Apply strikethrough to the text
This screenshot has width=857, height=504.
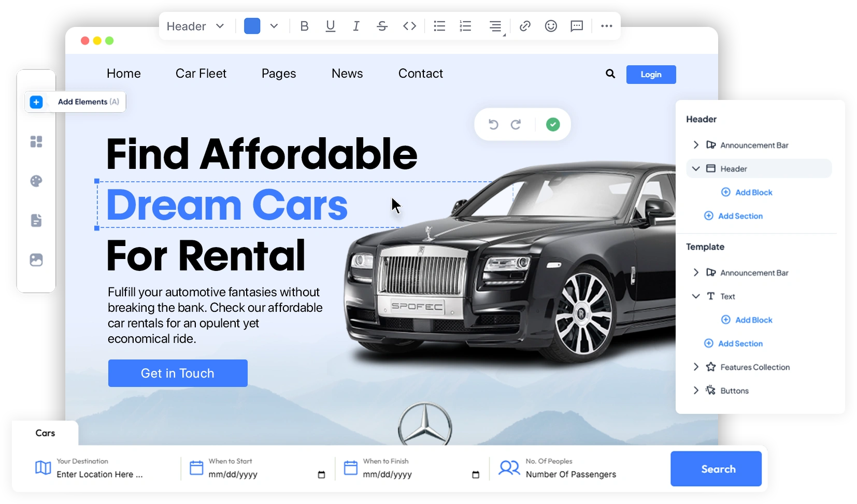382,26
